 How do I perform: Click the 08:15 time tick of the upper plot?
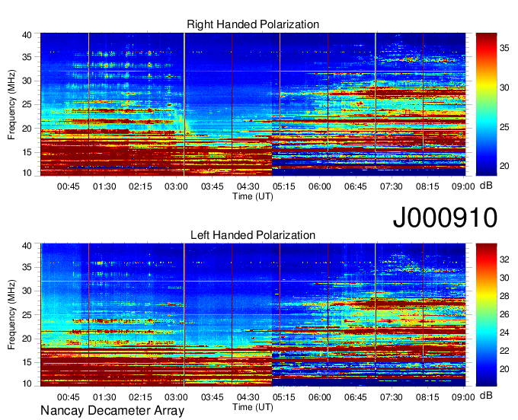point(427,186)
